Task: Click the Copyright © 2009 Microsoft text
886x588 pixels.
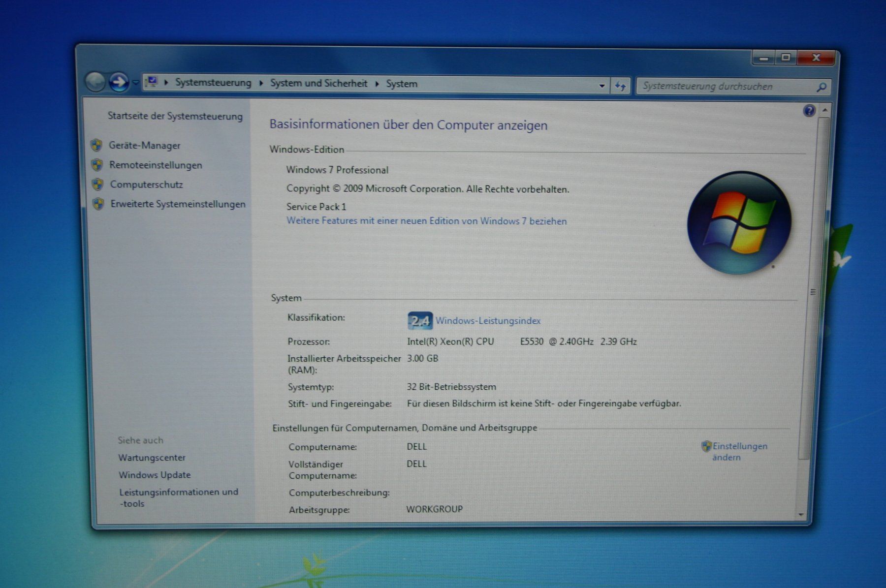Action: point(428,189)
